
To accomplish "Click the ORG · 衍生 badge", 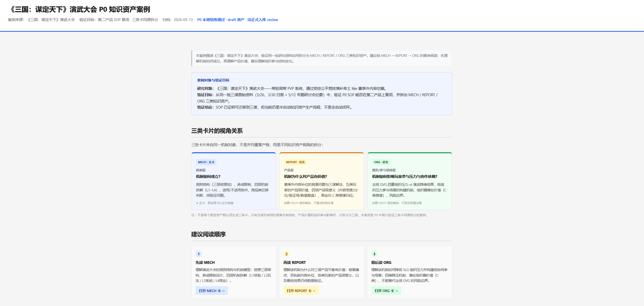I will pos(381,162).
